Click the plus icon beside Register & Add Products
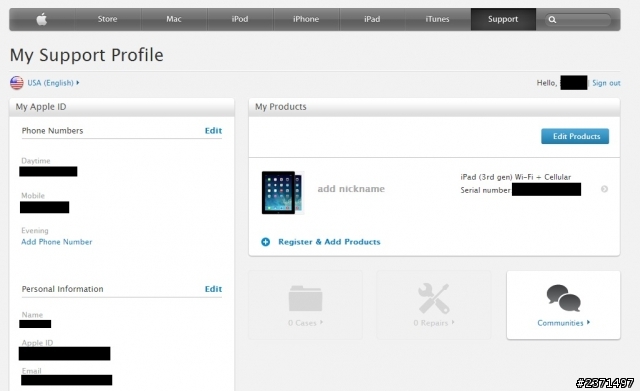 [x=265, y=242]
